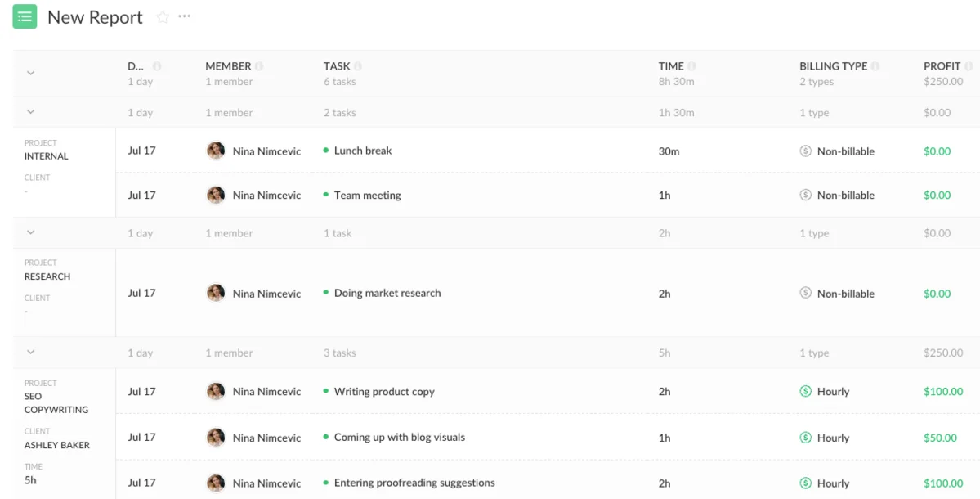The width and height of the screenshot is (980, 499).
Task: Click Nina's avatar in Doing market research row
Action: 216,294
